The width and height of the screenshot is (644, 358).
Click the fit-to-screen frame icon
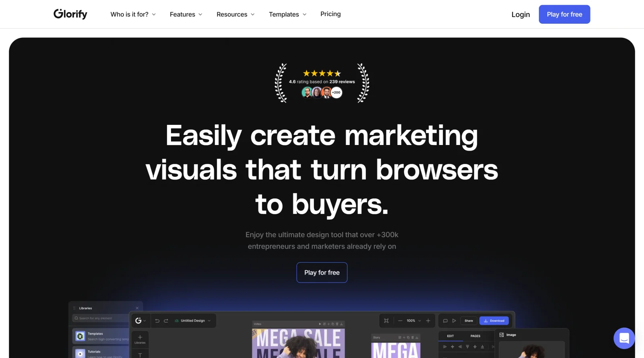click(386, 321)
